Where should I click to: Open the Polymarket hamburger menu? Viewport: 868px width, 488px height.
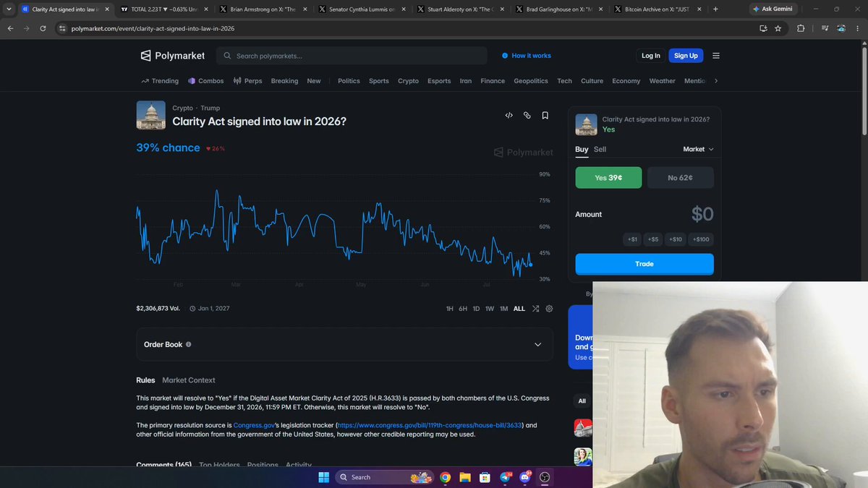click(x=716, y=56)
